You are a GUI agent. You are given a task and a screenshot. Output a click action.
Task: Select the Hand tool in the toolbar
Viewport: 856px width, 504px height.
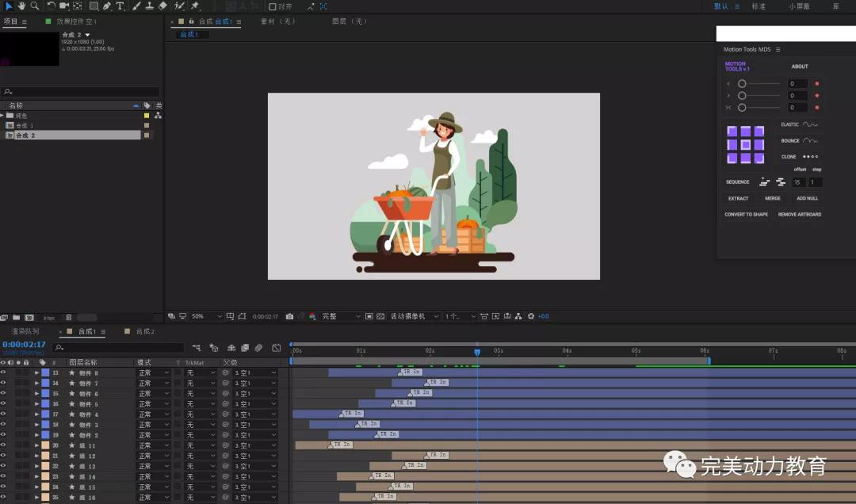[x=21, y=6]
